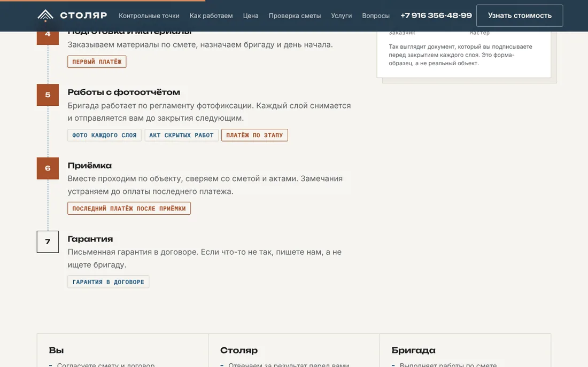Click the АКТ СКРЫТЫХ РАБОТ tag
This screenshot has height=367, width=588.
pos(182,135)
